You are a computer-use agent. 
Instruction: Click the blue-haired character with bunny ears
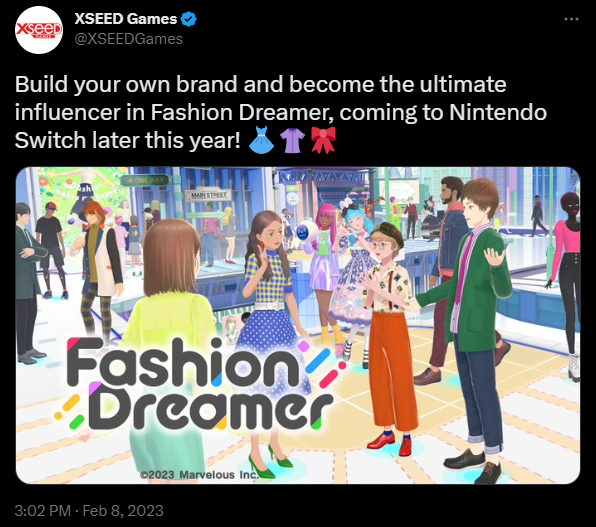[x=352, y=274]
